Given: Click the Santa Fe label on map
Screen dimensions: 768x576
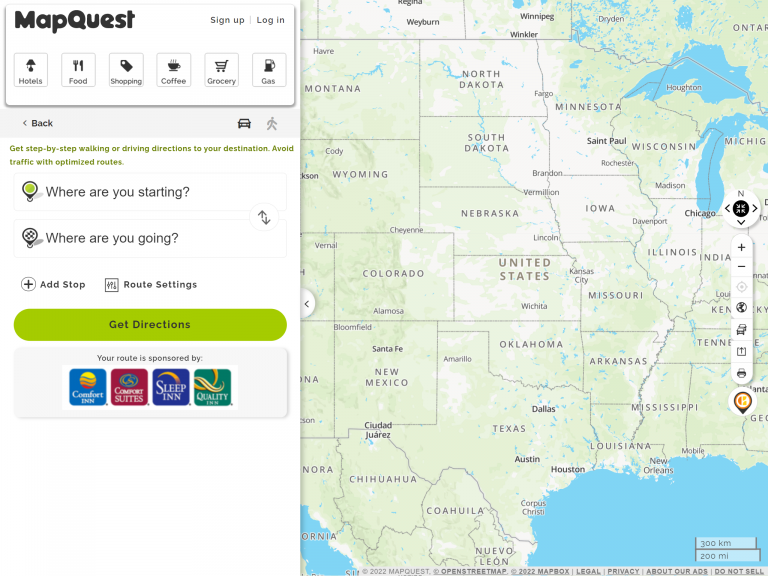Looking at the screenshot, I should point(387,349).
